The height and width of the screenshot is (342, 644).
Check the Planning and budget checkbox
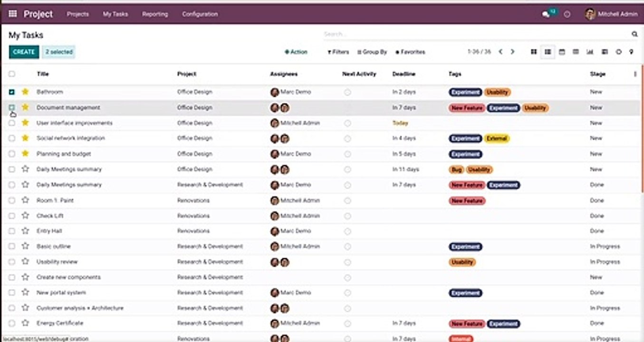tap(12, 153)
